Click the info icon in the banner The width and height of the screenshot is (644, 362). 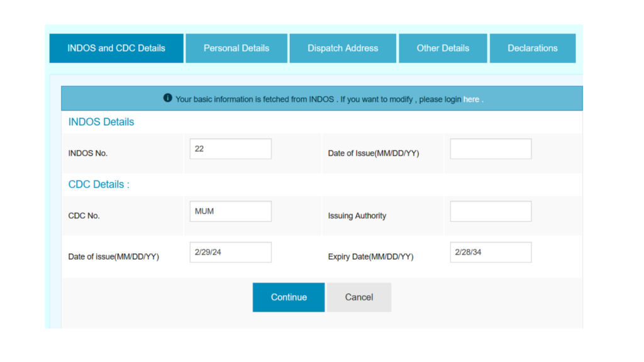(167, 99)
